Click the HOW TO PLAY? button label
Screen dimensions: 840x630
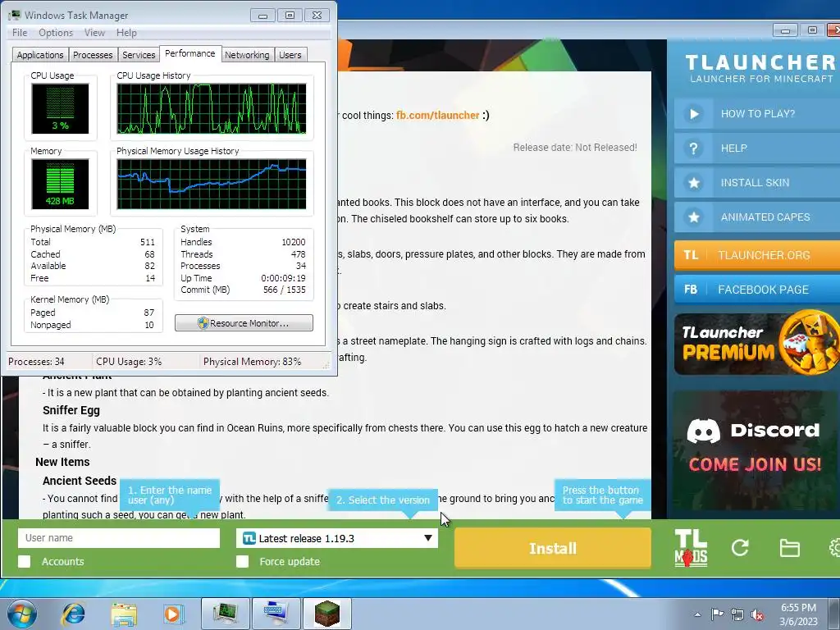(x=757, y=113)
